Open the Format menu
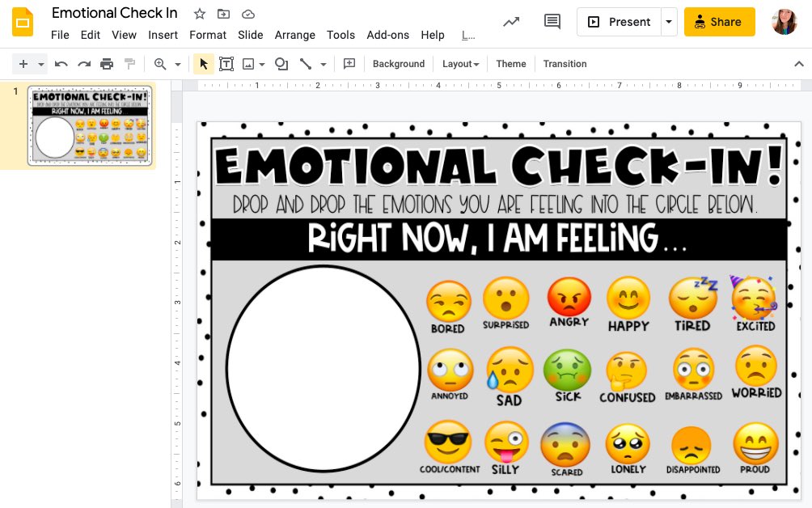 pyautogui.click(x=208, y=35)
